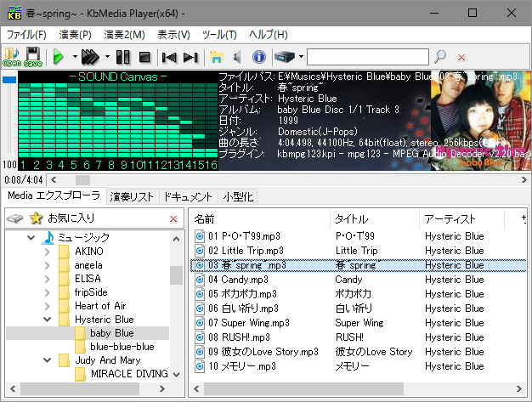Focus the toolbar search input field
This screenshot has height=402, width=532.
[x=368, y=57]
